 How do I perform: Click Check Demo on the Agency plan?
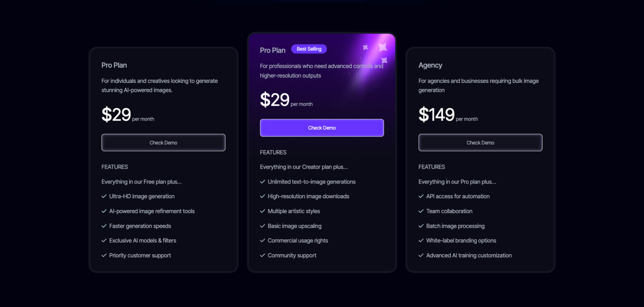[x=480, y=143]
